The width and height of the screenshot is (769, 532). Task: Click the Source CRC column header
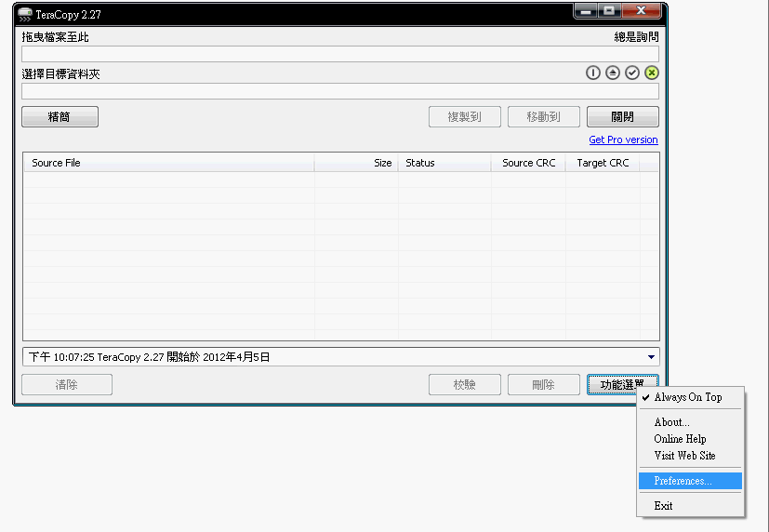tap(529, 163)
